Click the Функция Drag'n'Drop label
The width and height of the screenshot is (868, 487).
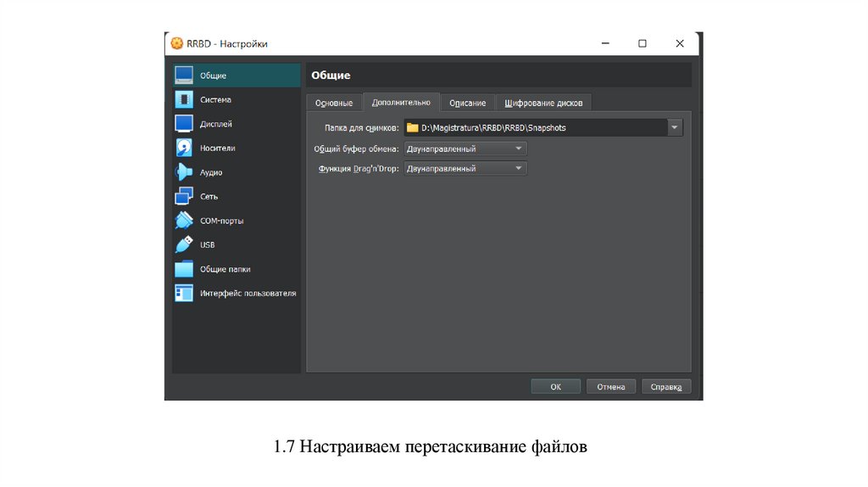point(359,169)
